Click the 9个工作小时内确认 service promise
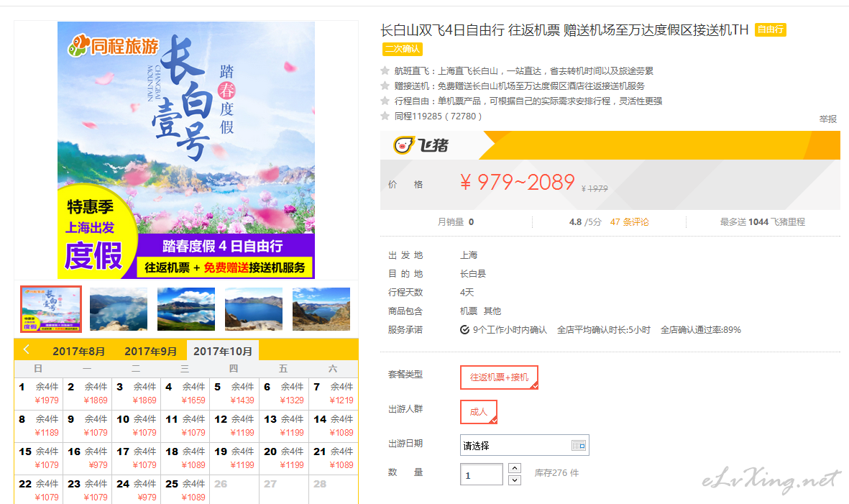This screenshot has width=849, height=504. (503, 330)
